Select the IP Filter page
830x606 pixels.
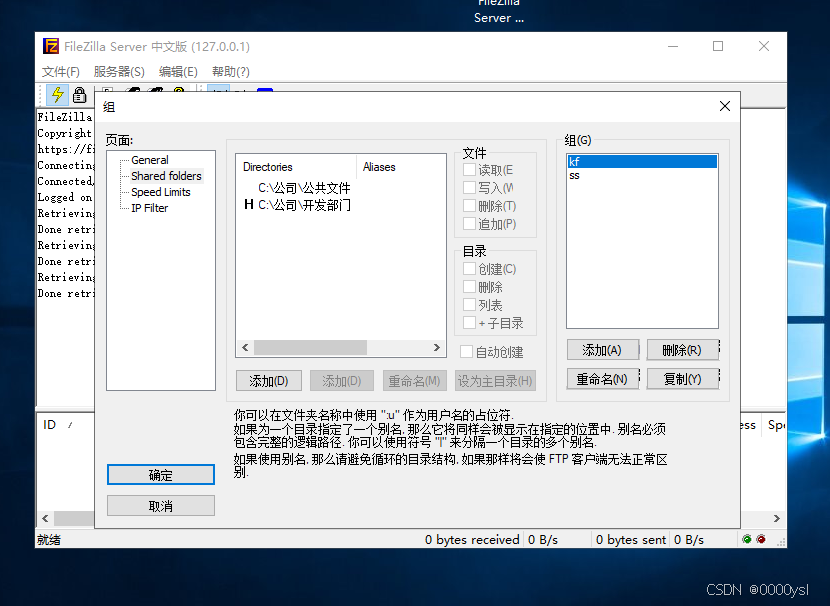point(150,208)
